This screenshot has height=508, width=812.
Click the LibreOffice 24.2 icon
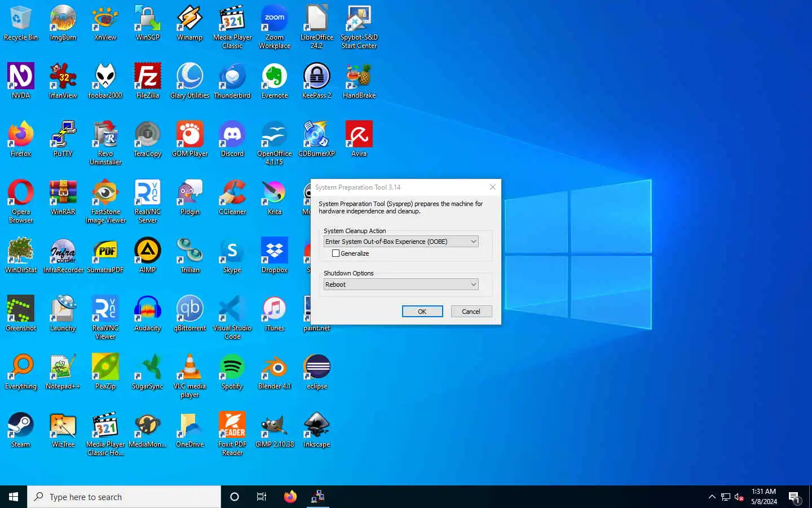coord(317,28)
